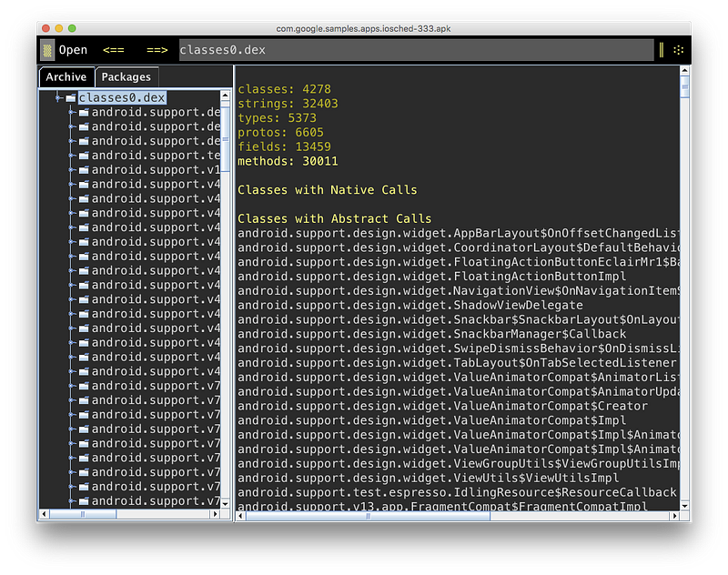This screenshot has width=728, height=575.
Task: Select the Archive tab
Action: [66, 77]
